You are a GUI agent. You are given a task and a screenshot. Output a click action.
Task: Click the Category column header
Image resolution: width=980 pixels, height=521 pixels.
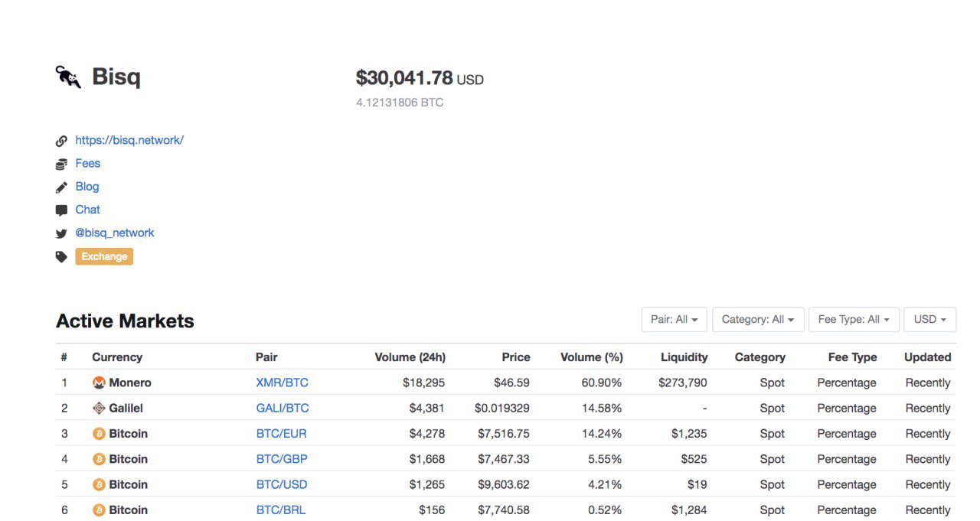click(x=760, y=357)
